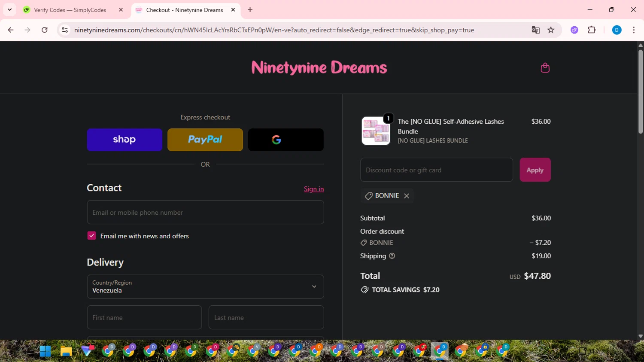View site information icon in address bar
This screenshot has width=644, height=362.
tap(65, 30)
